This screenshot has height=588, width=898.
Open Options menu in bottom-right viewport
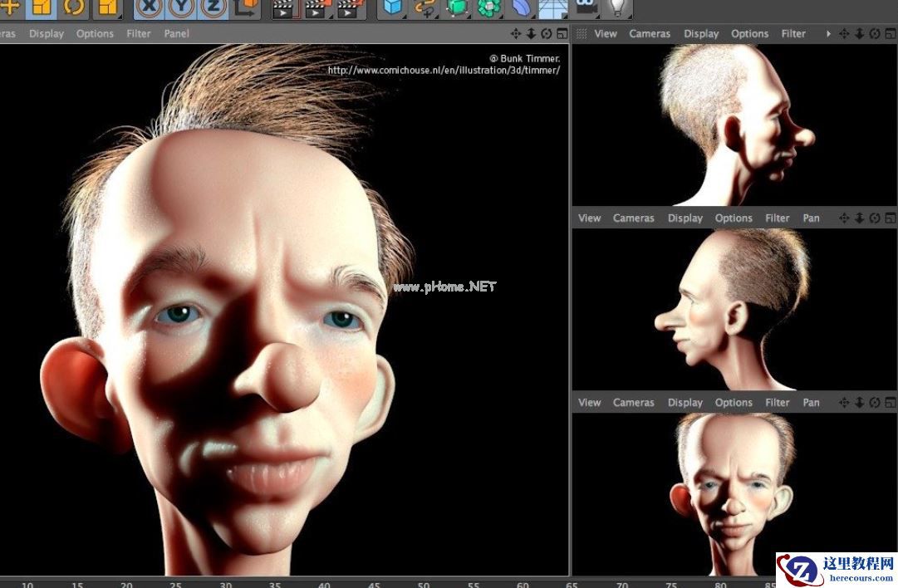point(734,403)
